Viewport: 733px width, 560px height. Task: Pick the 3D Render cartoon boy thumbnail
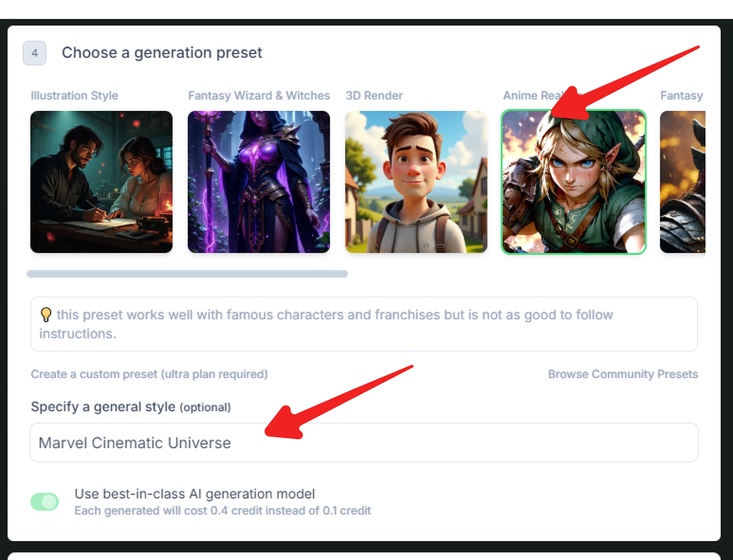416,182
